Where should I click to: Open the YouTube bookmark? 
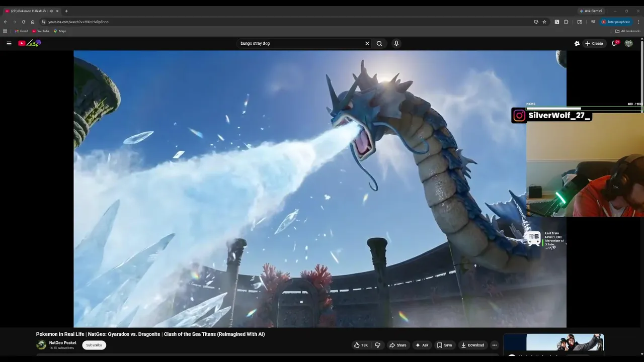41,31
